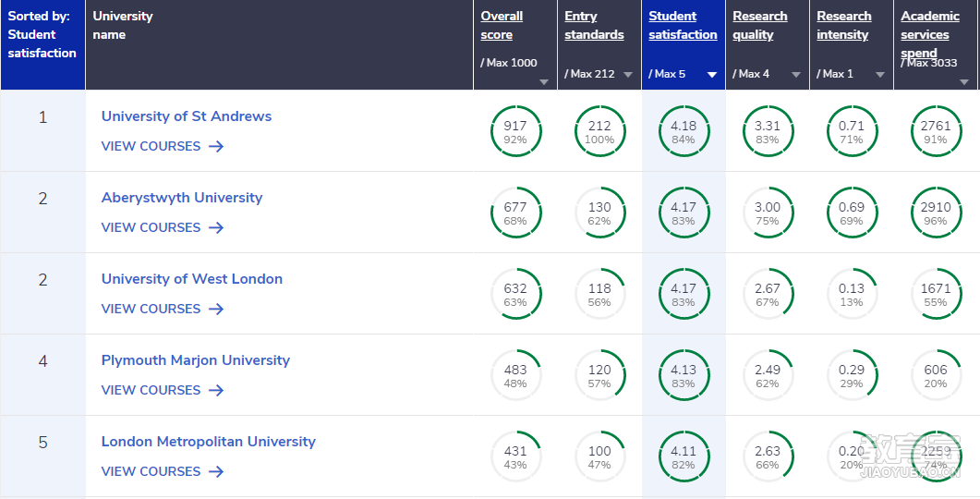
Task: Click the arrow icon beside Aberystwyth VIEW COURSES
Action: point(216,227)
